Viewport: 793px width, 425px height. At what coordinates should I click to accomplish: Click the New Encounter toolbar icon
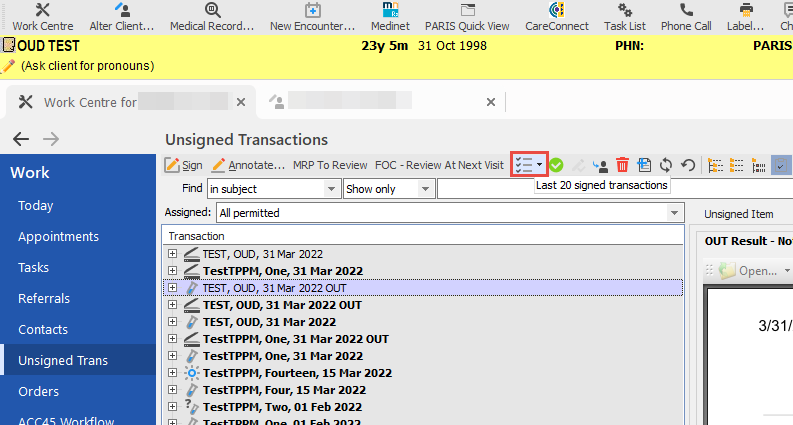tap(312, 17)
